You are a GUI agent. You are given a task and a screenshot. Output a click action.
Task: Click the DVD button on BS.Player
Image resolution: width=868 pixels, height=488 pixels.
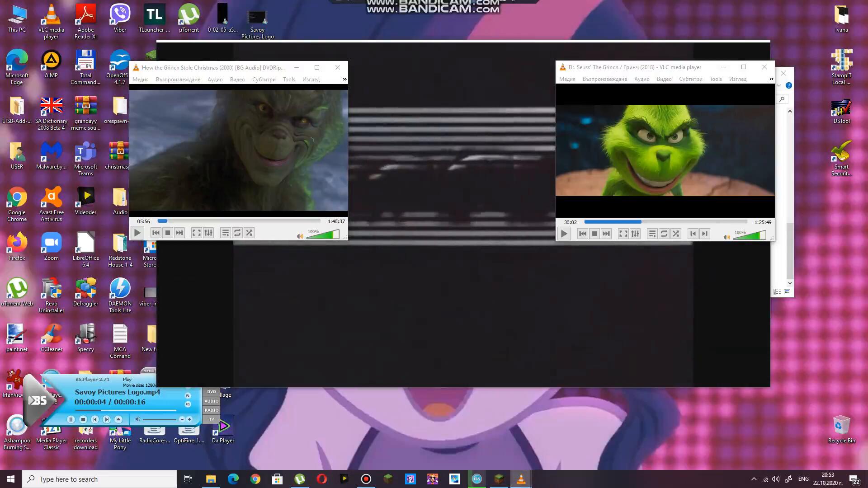[x=211, y=392]
